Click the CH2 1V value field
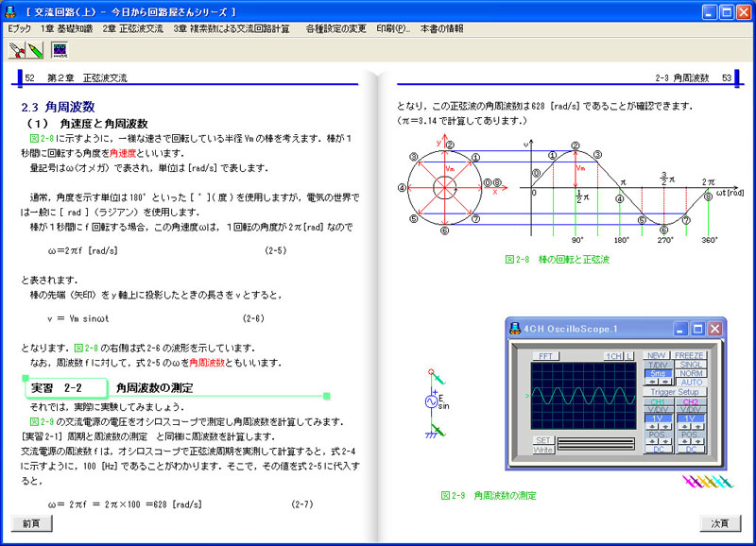The width and height of the screenshot is (756, 546). (x=691, y=418)
